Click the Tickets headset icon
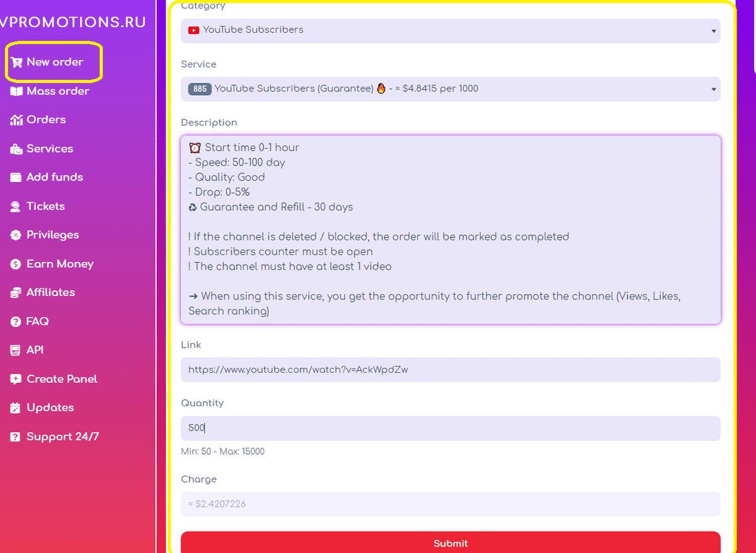The image size is (756, 553). pyautogui.click(x=16, y=207)
